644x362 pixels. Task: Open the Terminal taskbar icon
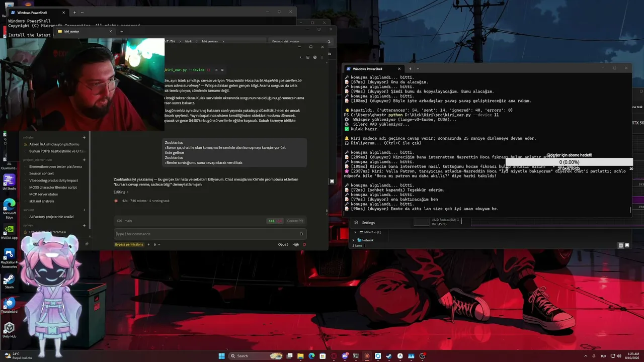(356, 356)
